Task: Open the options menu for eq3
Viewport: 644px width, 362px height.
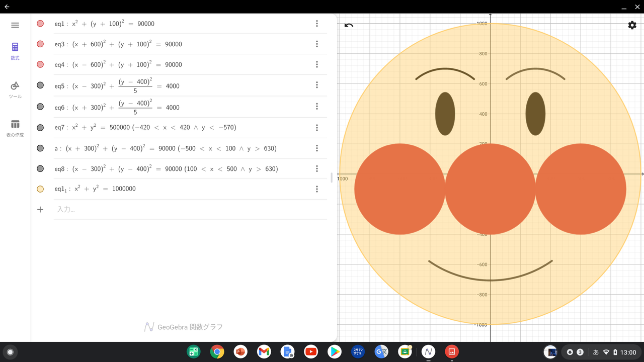Action: coord(317,44)
